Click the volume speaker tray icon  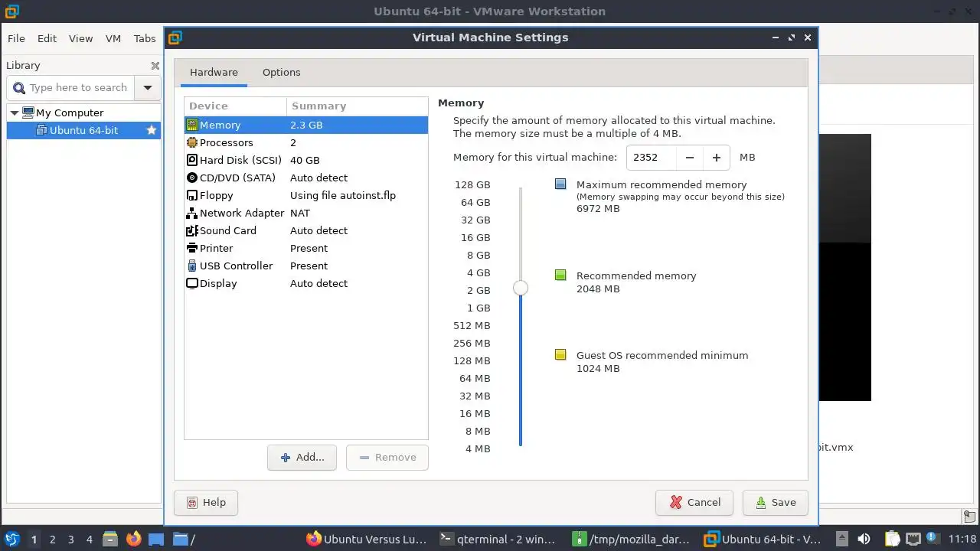864,540
